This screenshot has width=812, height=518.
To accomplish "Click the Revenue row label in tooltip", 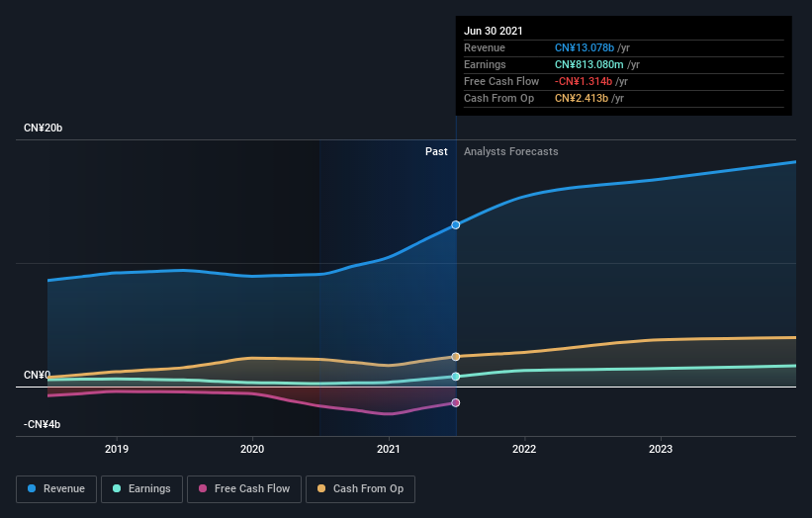I will (485, 47).
